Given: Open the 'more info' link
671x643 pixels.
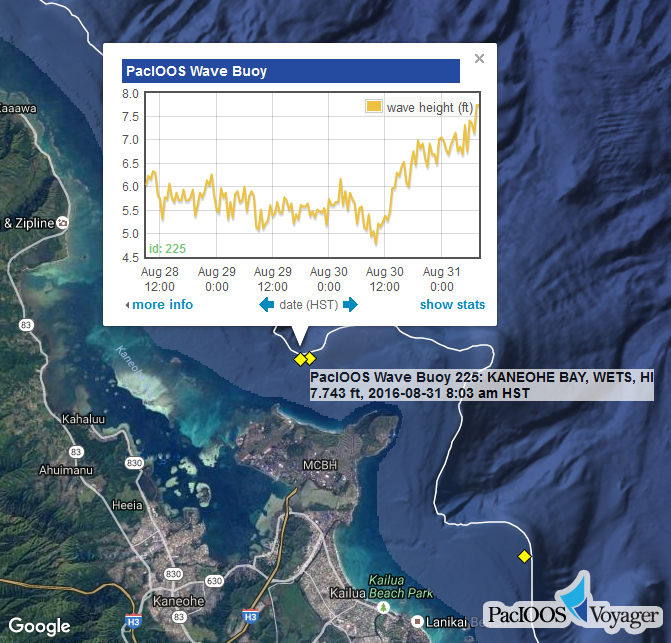Looking at the screenshot, I should 162,305.
